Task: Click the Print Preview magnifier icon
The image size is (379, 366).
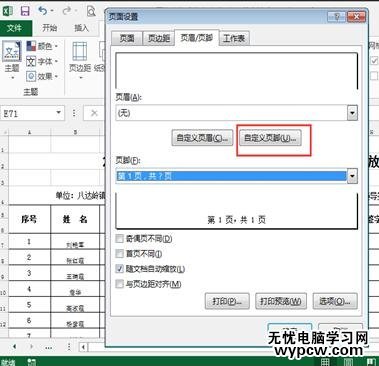Action: click(x=91, y=11)
